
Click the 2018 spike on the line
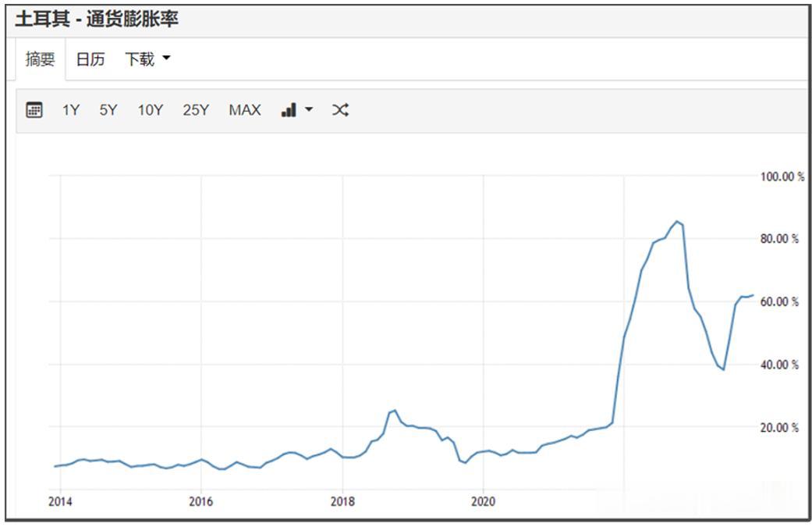[x=395, y=411]
